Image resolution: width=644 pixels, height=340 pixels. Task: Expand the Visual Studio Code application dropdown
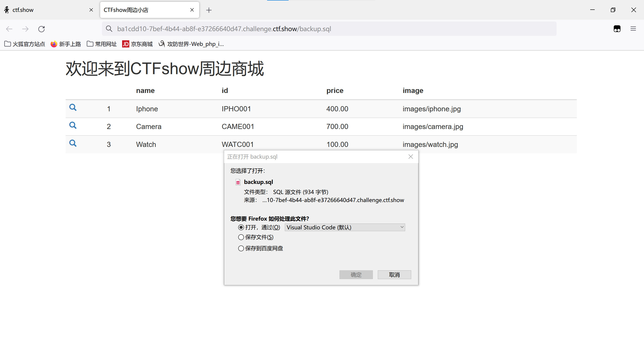[x=345, y=227]
